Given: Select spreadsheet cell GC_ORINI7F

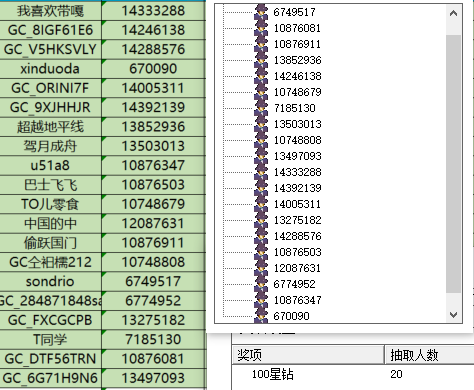Looking at the screenshot, I should point(50,88).
